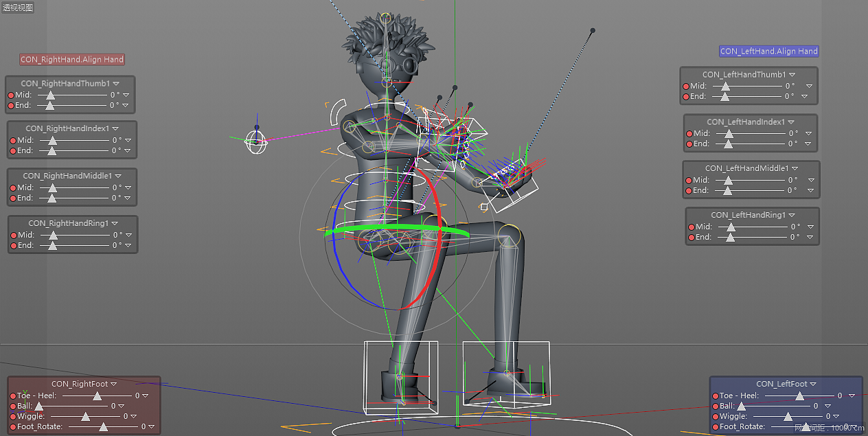The image size is (868, 436).
Task: Open CON_RightHandIndex1 header dropdown arrow
Action: pyautogui.click(x=115, y=128)
